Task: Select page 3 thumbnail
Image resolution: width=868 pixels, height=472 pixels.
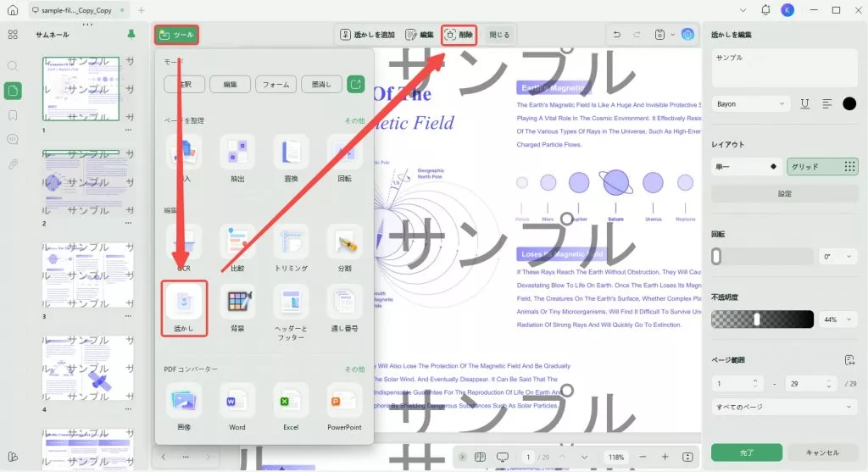Action: pyautogui.click(x=88, y=275)
